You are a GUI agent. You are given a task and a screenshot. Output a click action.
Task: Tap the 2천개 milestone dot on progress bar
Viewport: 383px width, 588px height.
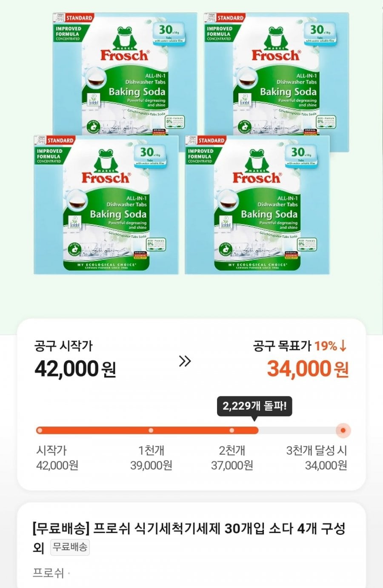232,430
